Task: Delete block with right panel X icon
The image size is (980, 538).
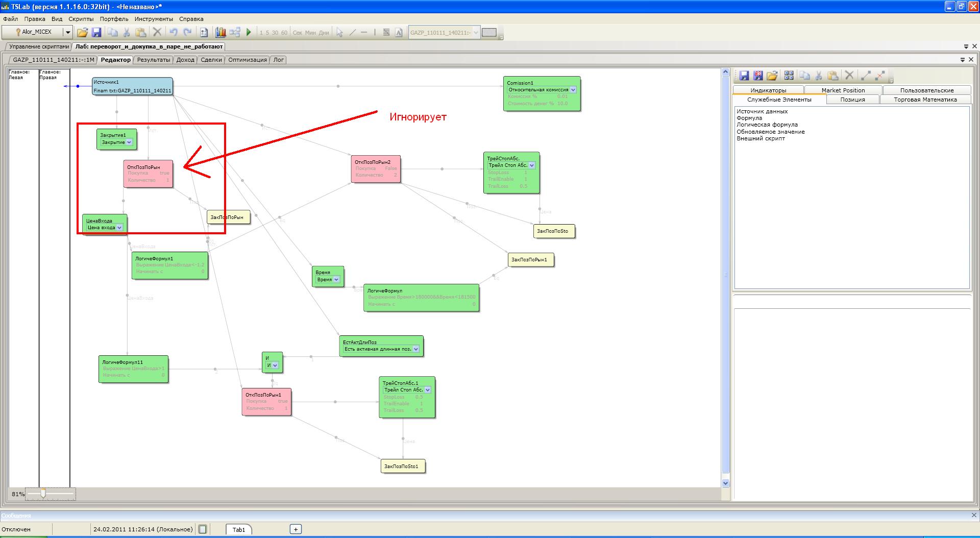Action: point(849,76)
